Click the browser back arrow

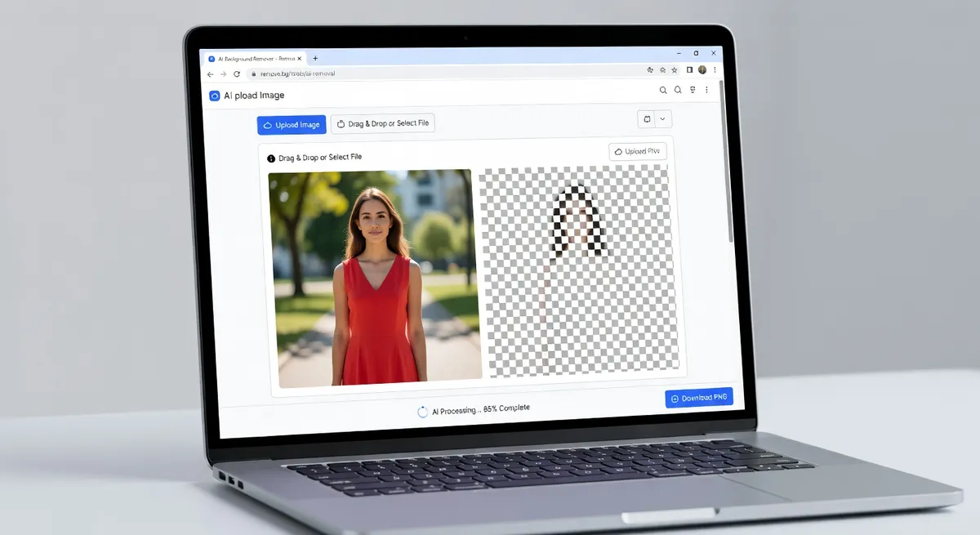[211, 74]
